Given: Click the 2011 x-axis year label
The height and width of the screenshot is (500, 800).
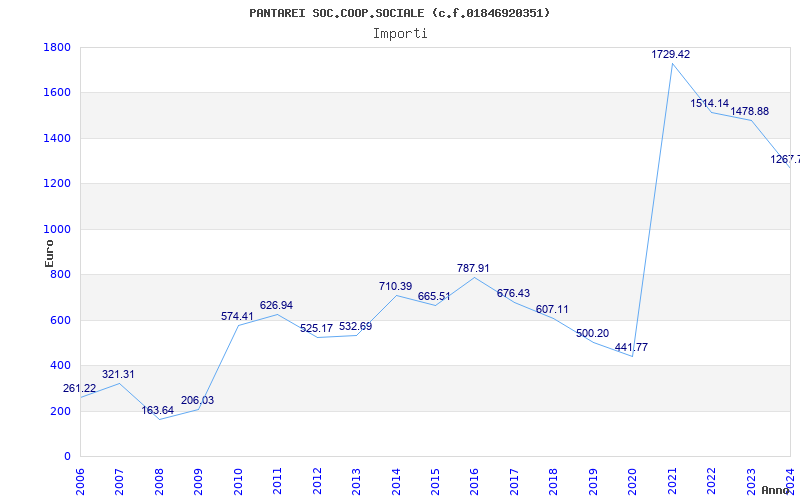Looking at the screenshot, I should [278, 480].
